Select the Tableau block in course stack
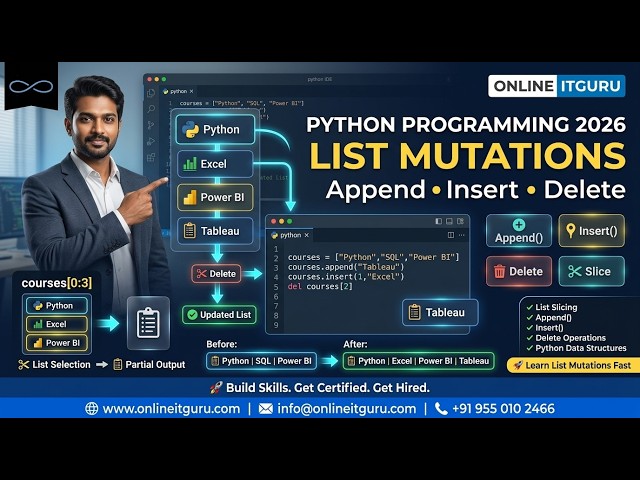 coord(215,231)
